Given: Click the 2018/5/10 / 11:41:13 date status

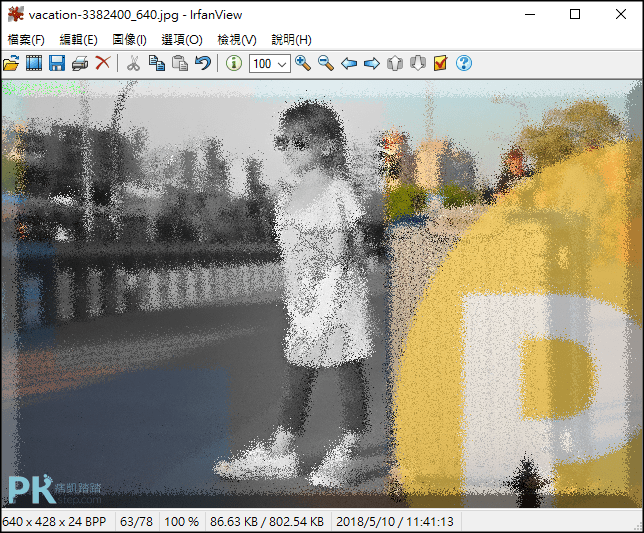Looking at the screenshot, I should pos(395,522).
